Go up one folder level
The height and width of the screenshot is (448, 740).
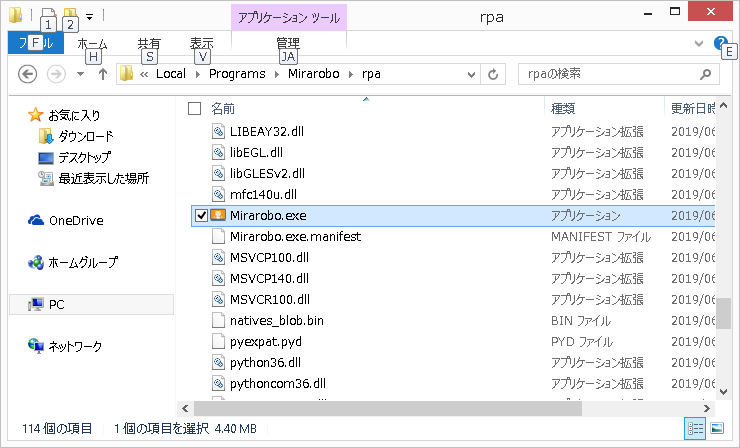[103, 74]
